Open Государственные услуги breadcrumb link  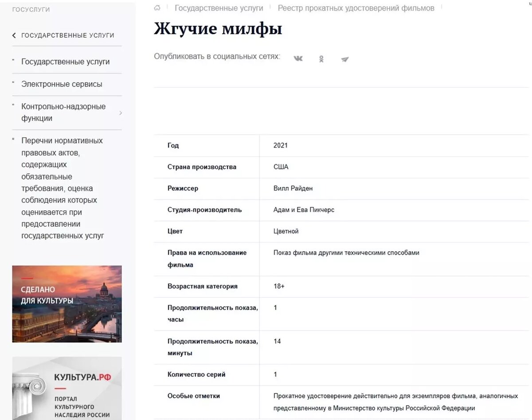[219, 8]
